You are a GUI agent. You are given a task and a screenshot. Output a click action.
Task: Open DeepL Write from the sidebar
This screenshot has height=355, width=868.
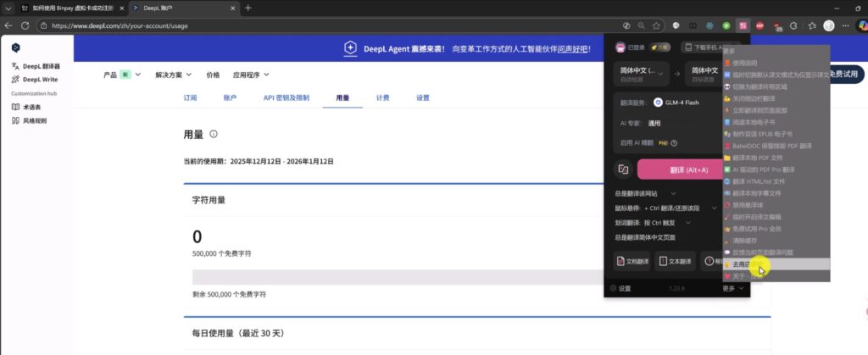coord(35,79)
